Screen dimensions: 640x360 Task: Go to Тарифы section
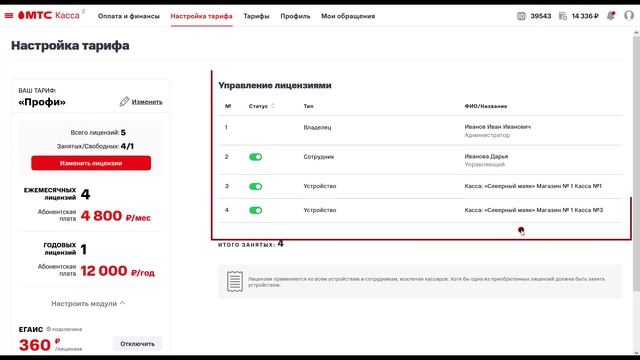pos(256,16)
